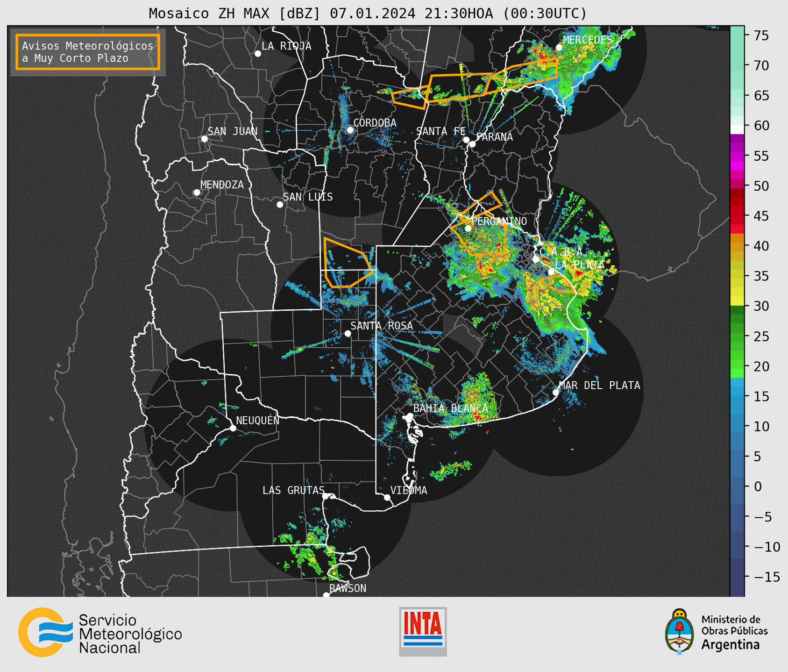Click the PERGAMINO city label
This screenshot has height=672, width=788.
(499, 221)
